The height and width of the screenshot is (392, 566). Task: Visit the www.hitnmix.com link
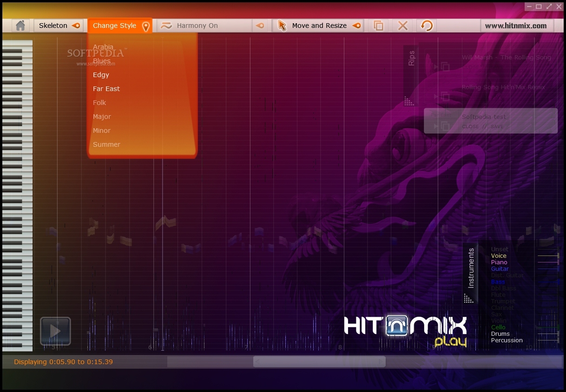pos(516,26)
